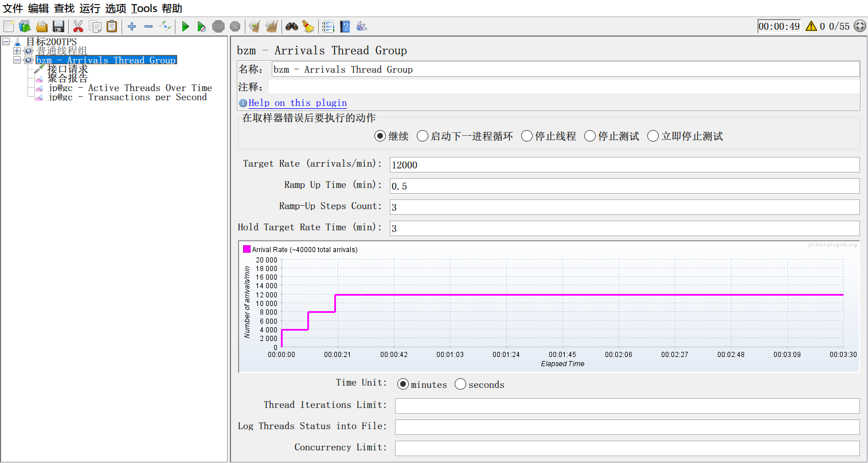Image resolution: width=868 pixels, height=463 pixels.
Task: Open the 运行 menu
Action: tap(89, 9)
